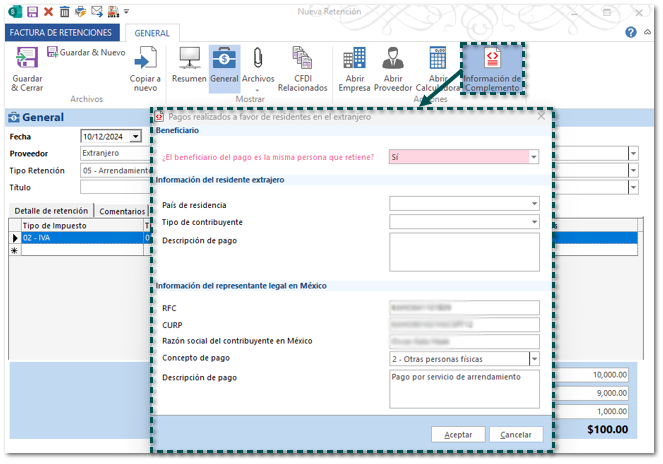The height and width of the screenshot is (464, 663).
Task: Close the Pagos realizados dialog
Action: coord(541,116)
